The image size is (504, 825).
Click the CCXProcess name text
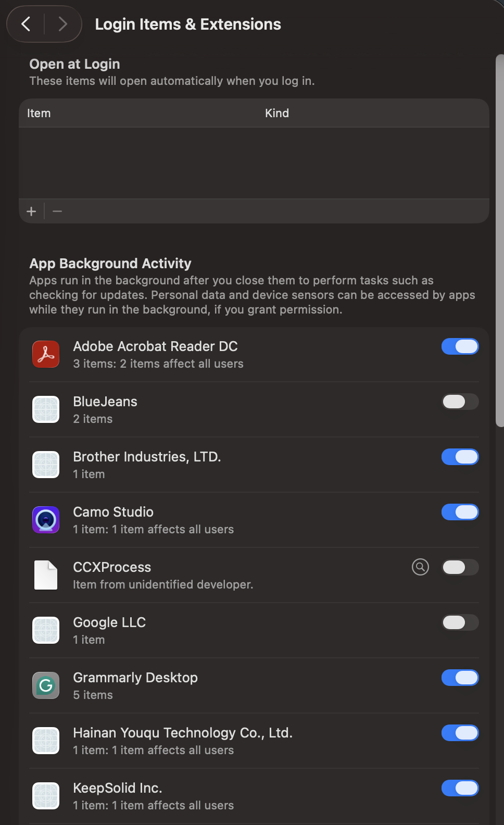tap(112, 567)
